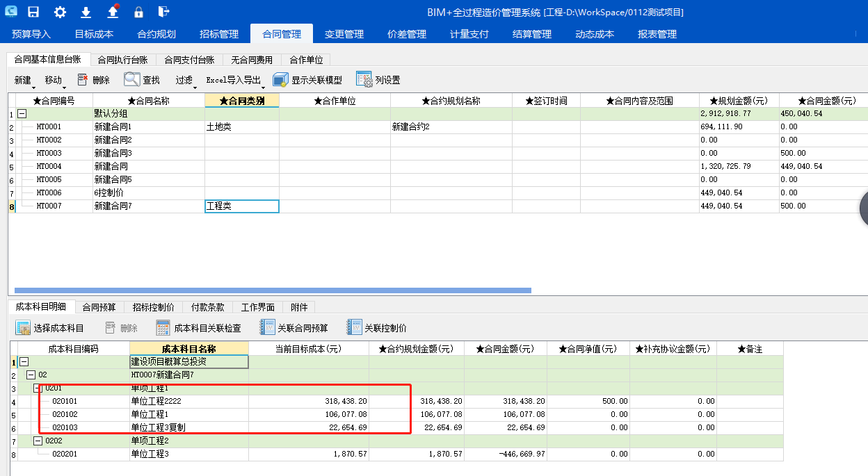Collapse the 02 cost subject node
The height and width of the screenshot is (476, 868).
coord(31,375)
